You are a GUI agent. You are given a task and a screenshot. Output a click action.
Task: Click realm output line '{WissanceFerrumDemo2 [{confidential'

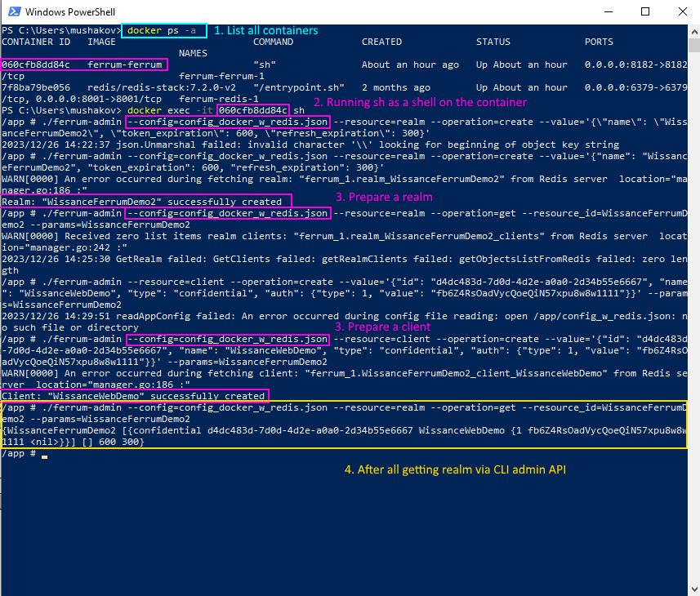point(344,436)
